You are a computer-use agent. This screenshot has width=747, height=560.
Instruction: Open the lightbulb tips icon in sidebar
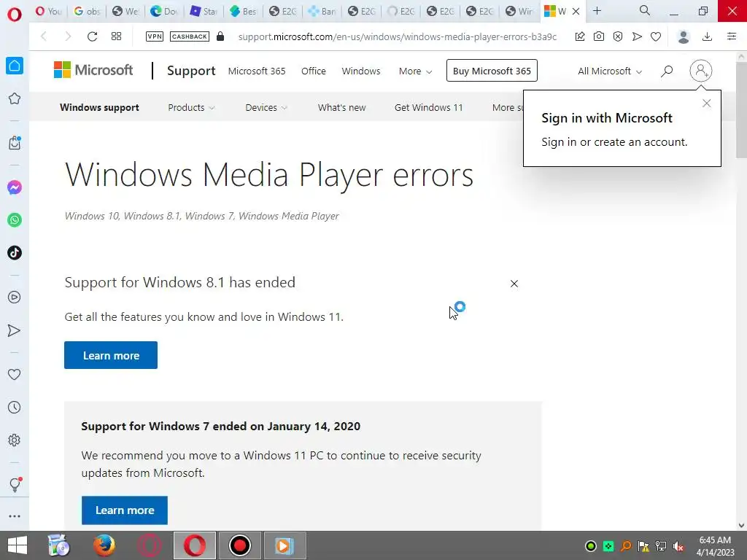(x=15, y=485)
